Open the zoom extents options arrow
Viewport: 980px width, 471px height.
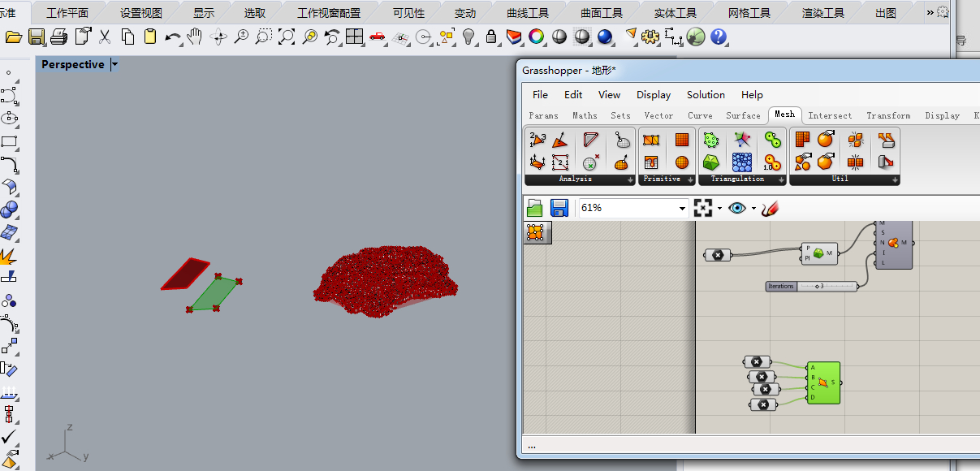pos(719,209)
